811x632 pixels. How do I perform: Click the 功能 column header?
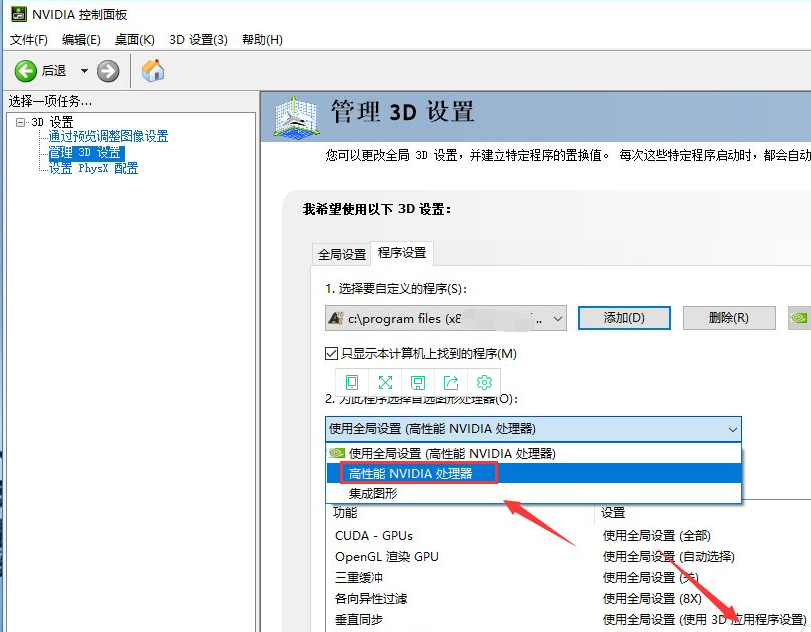pyautogui.click(x=345, y=513)
